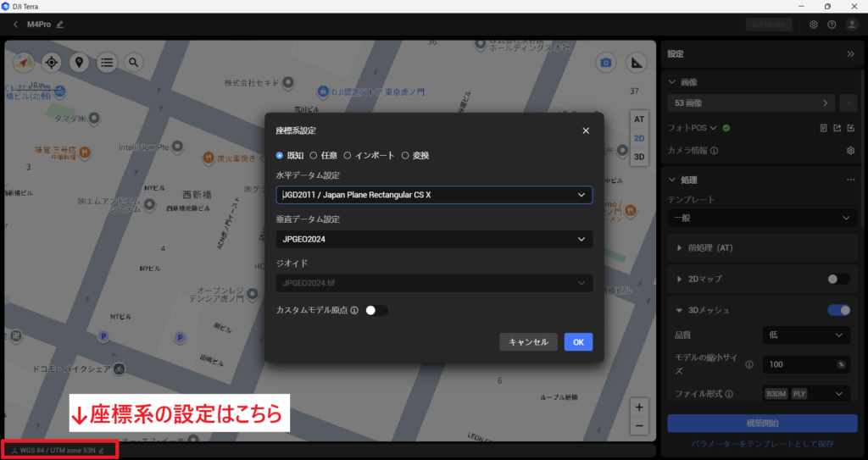Open camera info settings gear icon
Screen dimensions: 868x460
click(x=850, y=151)
